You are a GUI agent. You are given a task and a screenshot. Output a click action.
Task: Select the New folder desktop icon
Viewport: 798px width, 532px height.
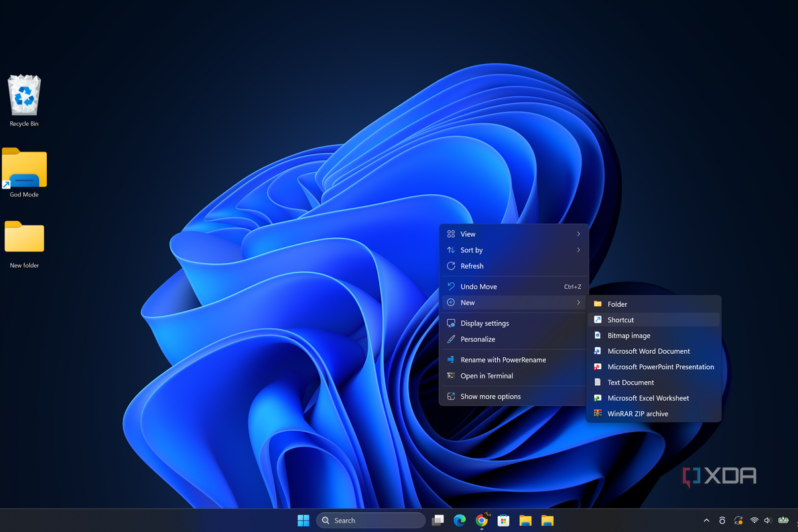point(24,243)
